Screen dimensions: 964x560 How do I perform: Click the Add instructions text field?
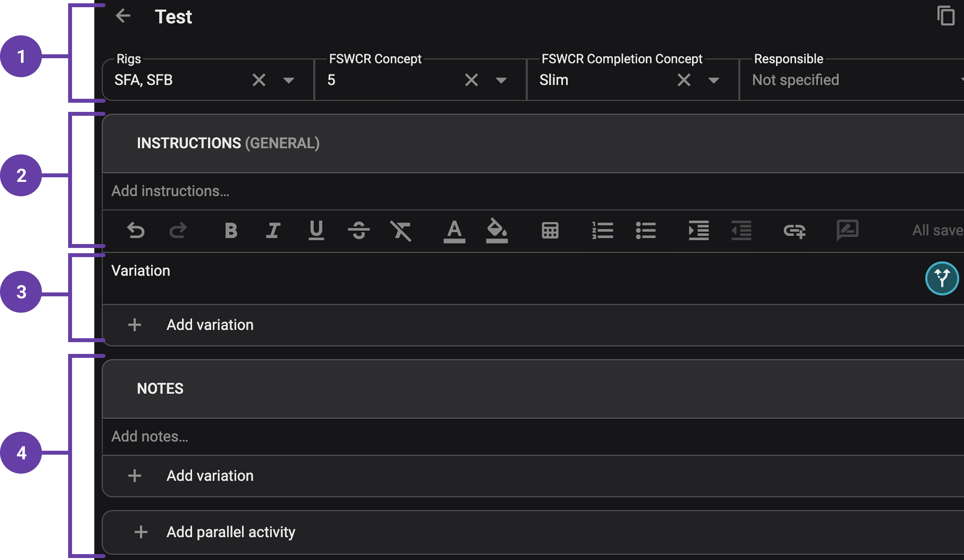[x=170, y=191]
